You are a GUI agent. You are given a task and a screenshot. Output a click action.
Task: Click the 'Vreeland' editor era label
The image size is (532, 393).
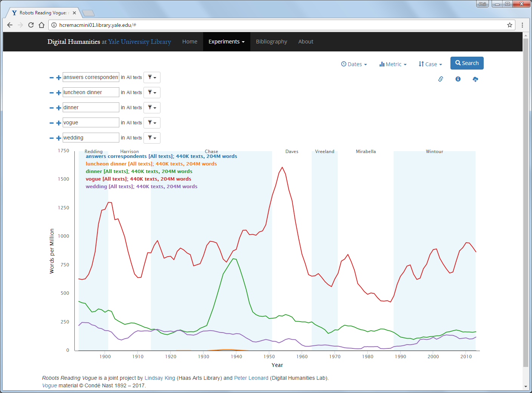[x=325, y=152]
